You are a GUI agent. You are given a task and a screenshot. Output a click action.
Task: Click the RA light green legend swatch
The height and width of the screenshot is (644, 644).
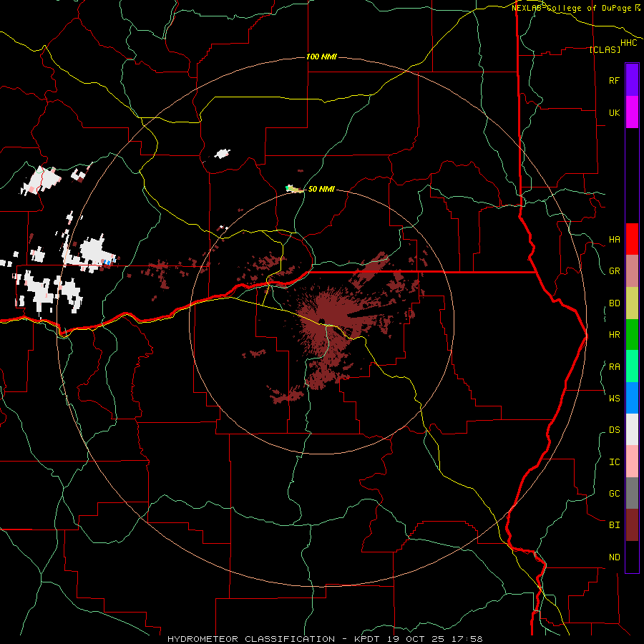[632, 366]
